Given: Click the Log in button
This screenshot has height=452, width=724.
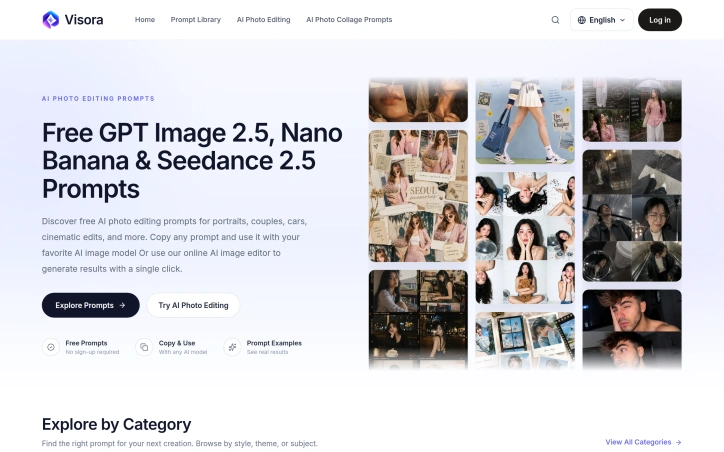Looking at the screenshot, I should (660, 20).
